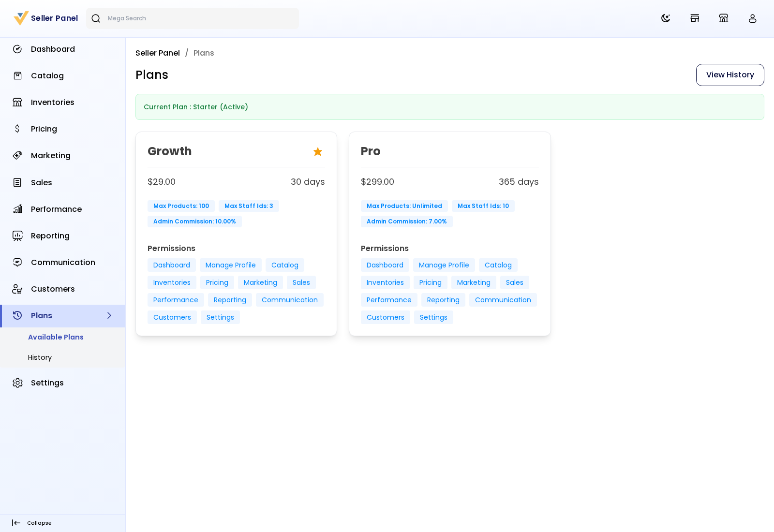The image size is (774, 532).
Task: Click Max Staff Ids: 10 badge
Action: (x=483, y=206)
